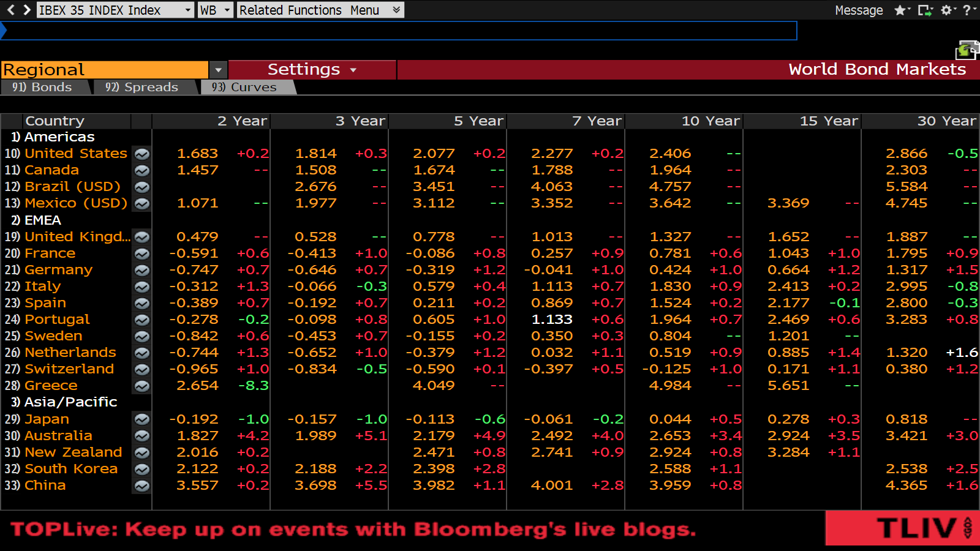Image resolution: width=980 pixels, height=551 pixels.
Task: Click the South Korea country link
Action: (x=71, y=469)
